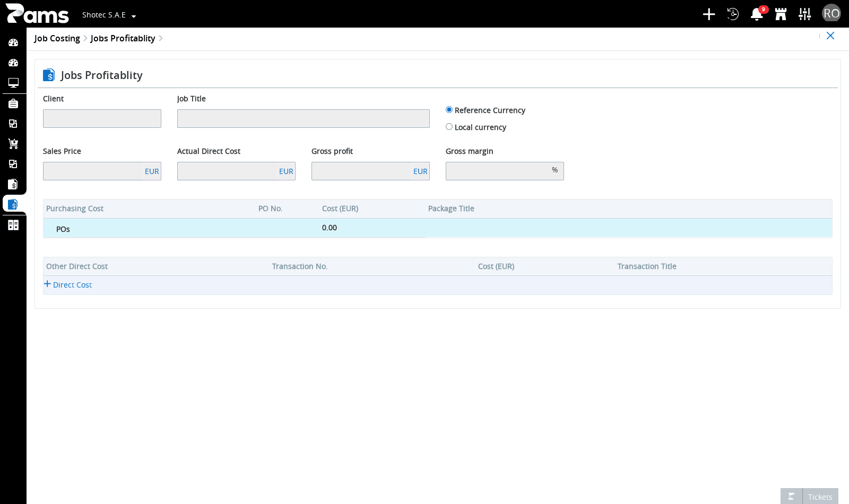
Task: Click the Gross margin percent field
Action: (x=505, y=171)
